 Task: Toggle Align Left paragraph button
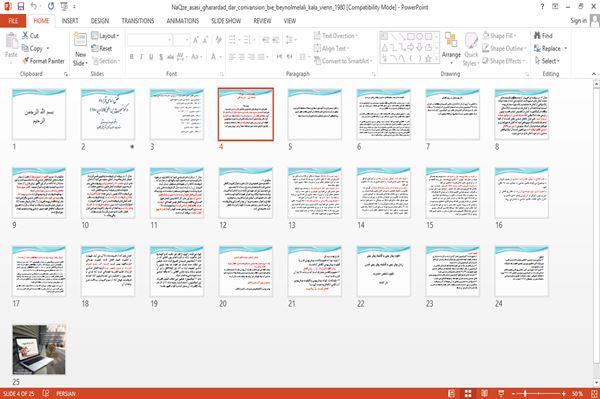click(x=232, y=57)
